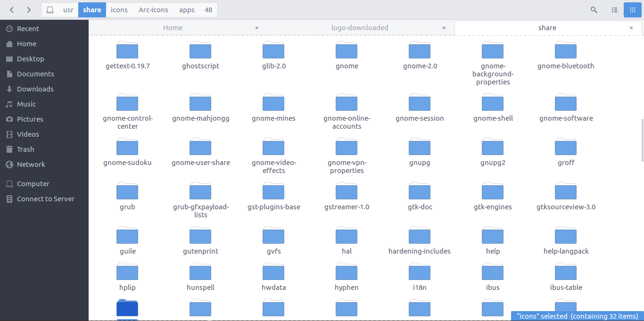This screenshot has width=644, height=321.
Task: Close the share tab
Action: [631, 28]
